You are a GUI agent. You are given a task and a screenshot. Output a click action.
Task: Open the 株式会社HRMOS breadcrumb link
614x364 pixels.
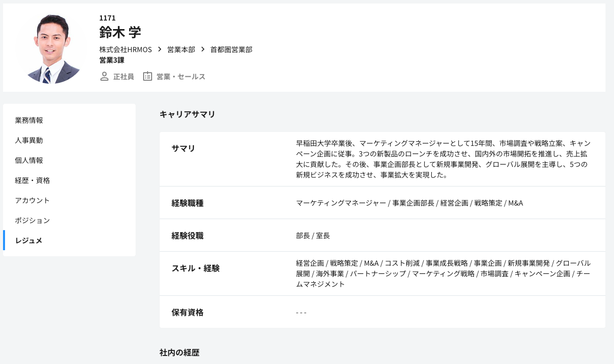(x=125, y=50)
